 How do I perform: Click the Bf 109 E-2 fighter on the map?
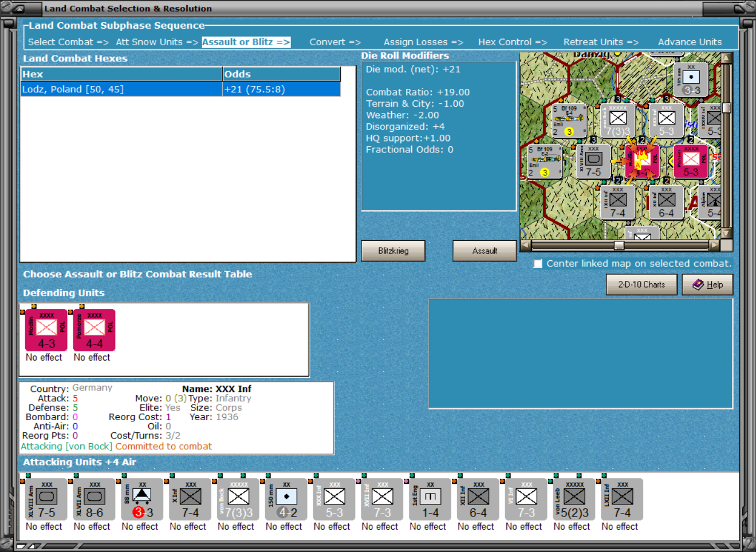click(x=544, y=161)
